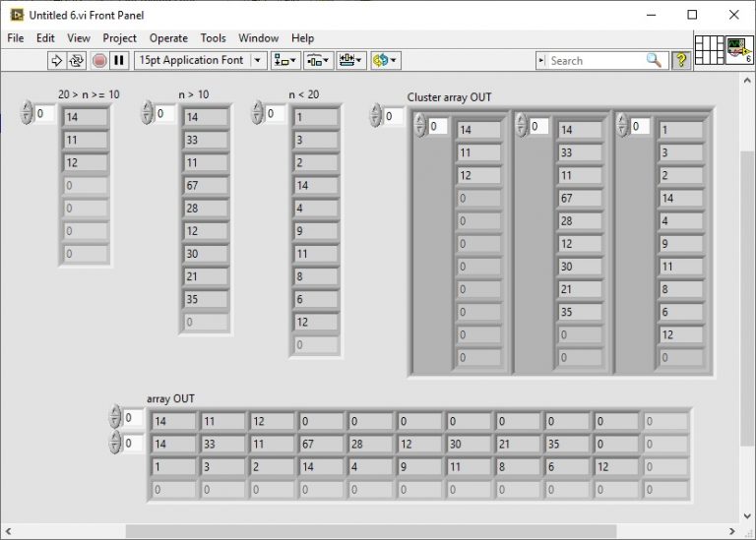Click the Cluster array OUT index stepper
756x540 pixels.
375,116
